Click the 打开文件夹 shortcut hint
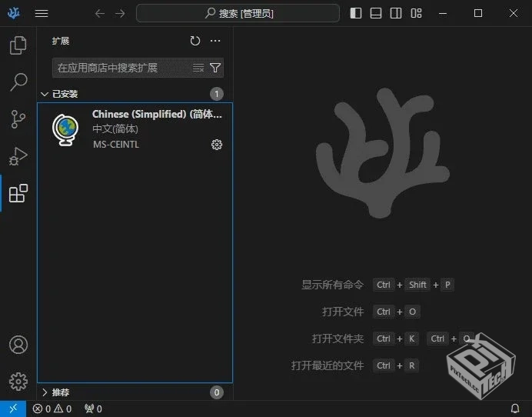The height and width of the screenshot is (417, 532). pos(337,339)
